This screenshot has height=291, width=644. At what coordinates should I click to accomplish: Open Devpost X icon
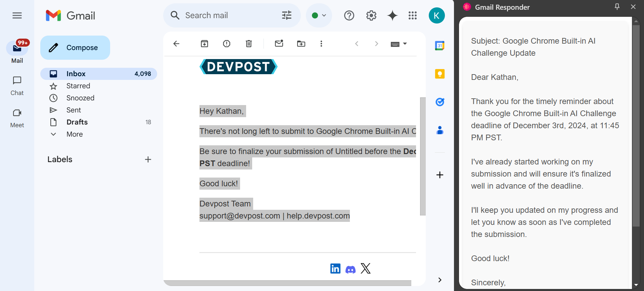tap(366, 269)
